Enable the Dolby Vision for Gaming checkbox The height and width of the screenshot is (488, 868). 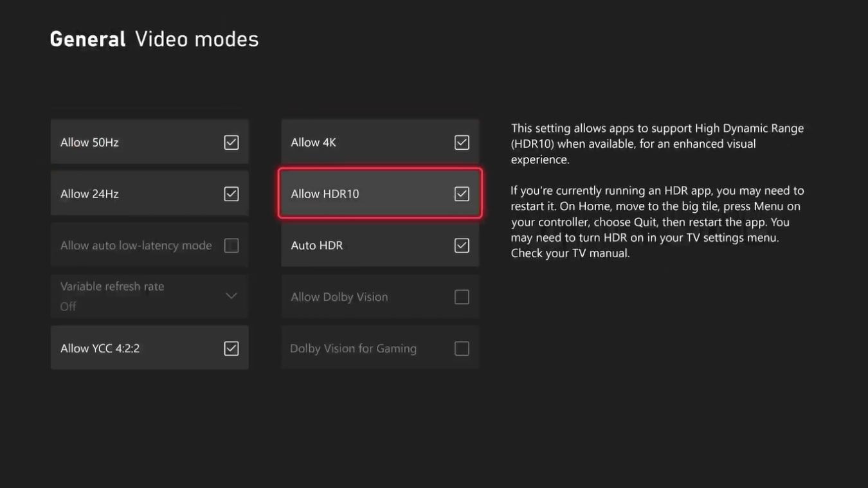462,348
